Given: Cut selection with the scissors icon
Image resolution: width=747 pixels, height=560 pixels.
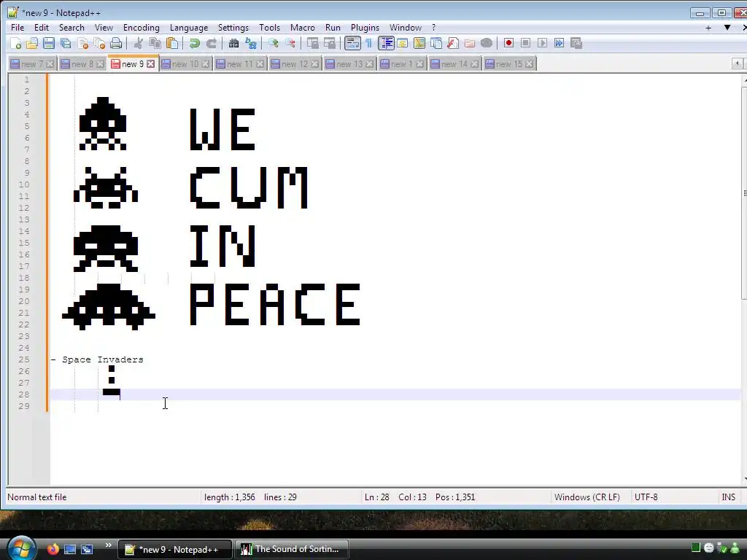Looking at the screenshot, I should coord(138,43).
